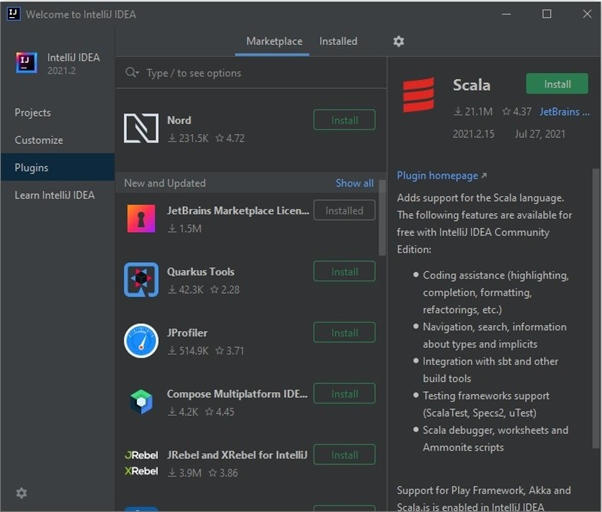Install JRebel and XRebel plugin
Image resolution: width=602 pixels, height=512 pixels.
[344, 454]
